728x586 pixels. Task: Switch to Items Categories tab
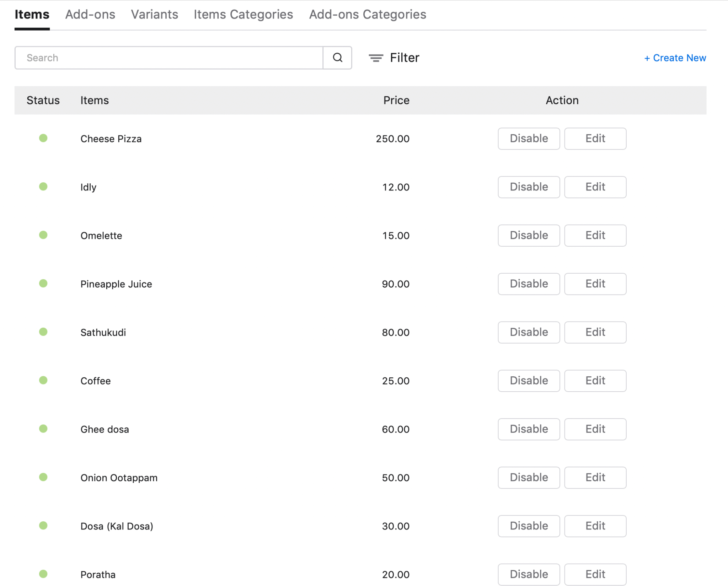243,14
